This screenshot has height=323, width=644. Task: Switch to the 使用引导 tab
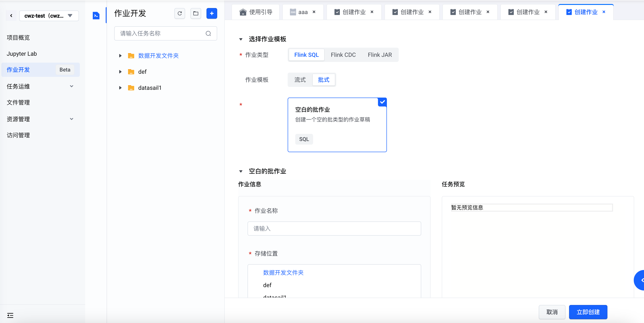point(256,12)
